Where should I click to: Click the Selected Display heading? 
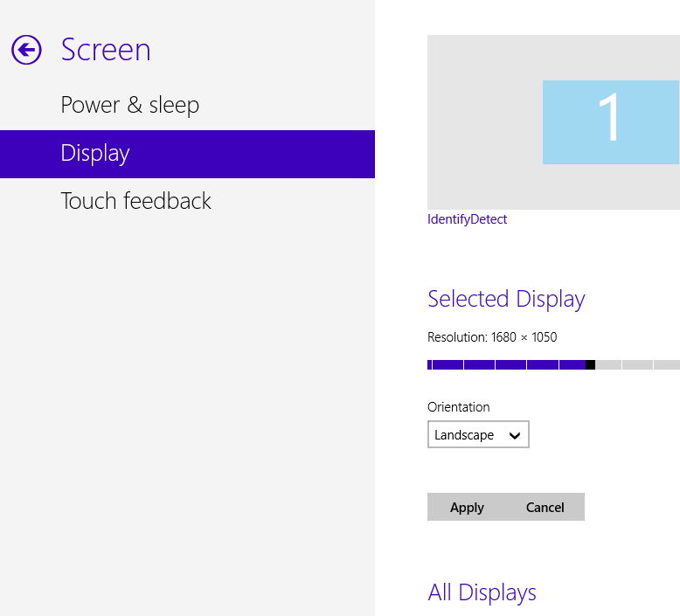click(506, 299)
